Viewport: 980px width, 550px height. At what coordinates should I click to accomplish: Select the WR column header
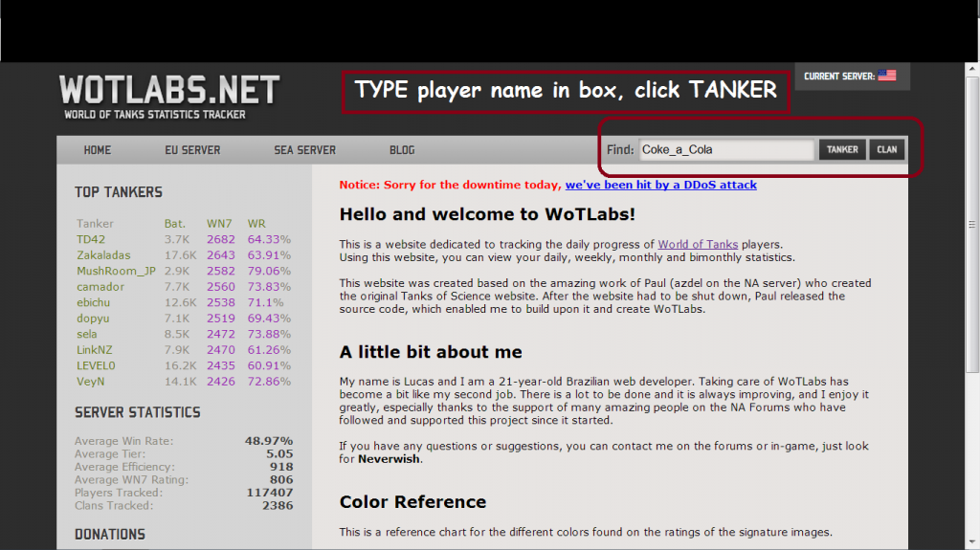256,224
